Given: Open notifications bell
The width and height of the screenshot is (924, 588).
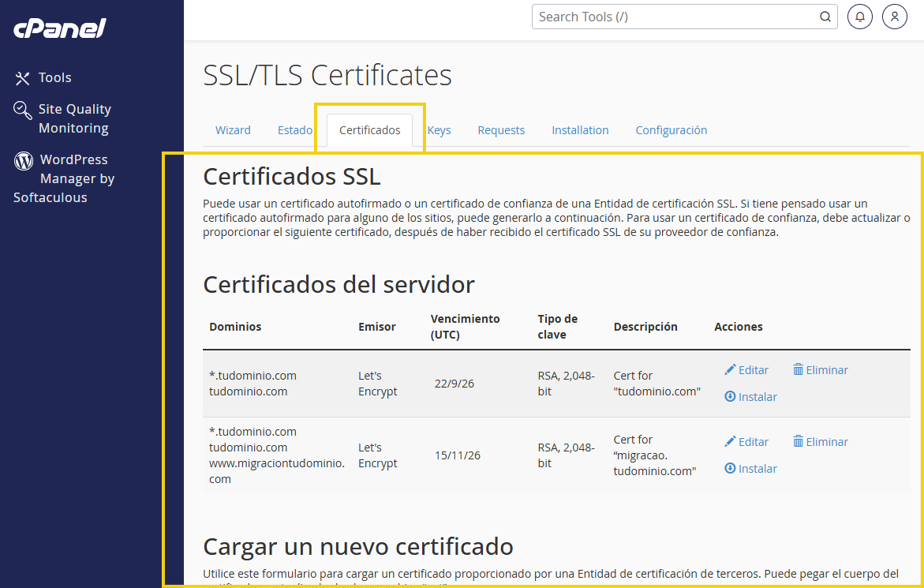Looking at the screenshot, I should click(x=860, y=17).
